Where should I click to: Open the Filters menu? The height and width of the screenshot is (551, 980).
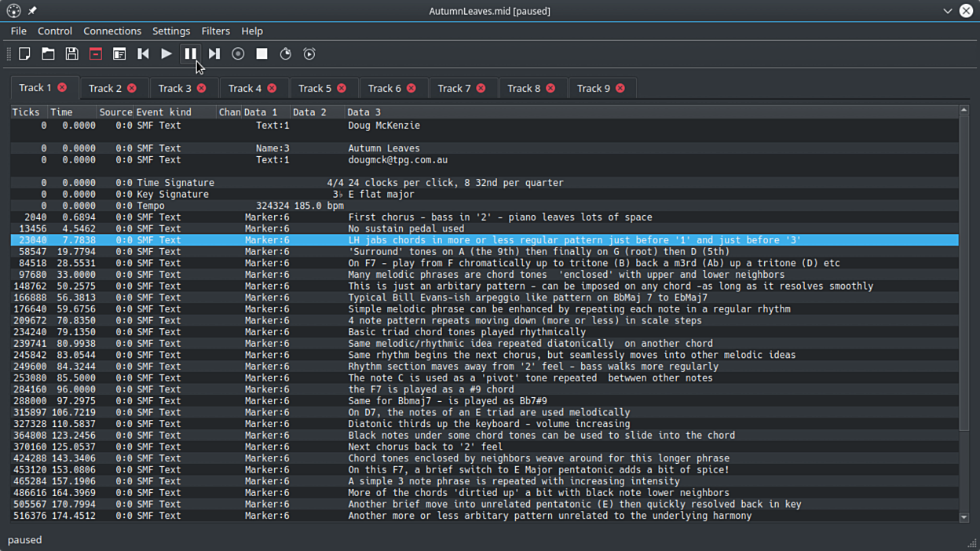tap(215, 31)
